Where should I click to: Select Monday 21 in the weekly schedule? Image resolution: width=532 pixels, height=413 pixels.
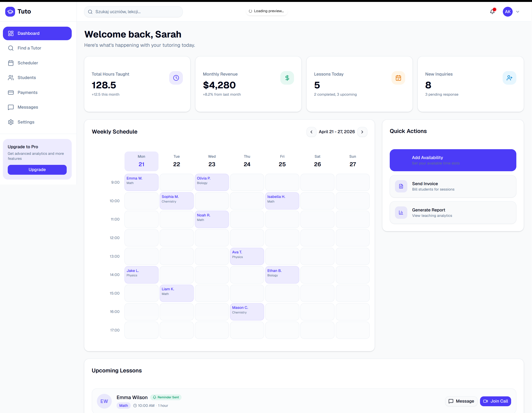coord(141,161)
